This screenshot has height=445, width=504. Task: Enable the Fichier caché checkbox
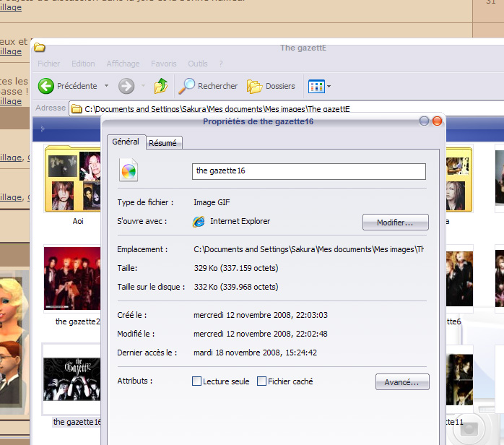coord(261,381)
